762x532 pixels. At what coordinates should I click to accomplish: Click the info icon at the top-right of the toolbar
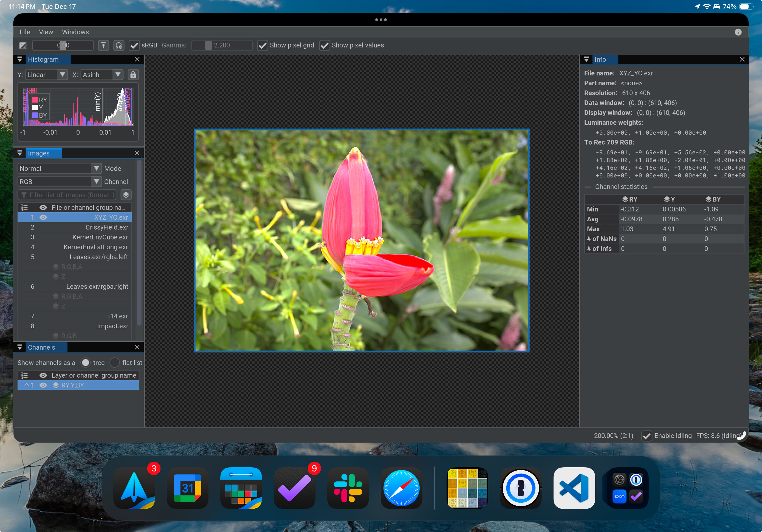click(738, 32)
